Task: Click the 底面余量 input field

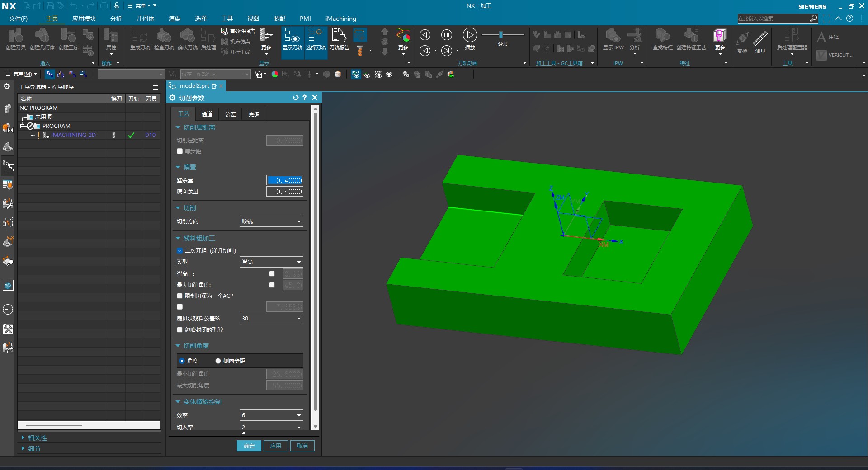Action: coord(285,192)
